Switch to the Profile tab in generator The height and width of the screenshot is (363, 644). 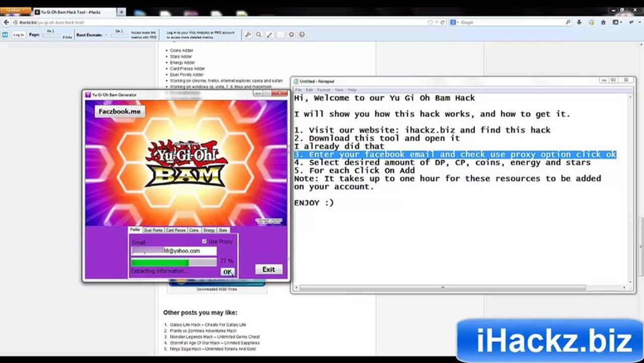pyautogui.click(x=135, y=230)
